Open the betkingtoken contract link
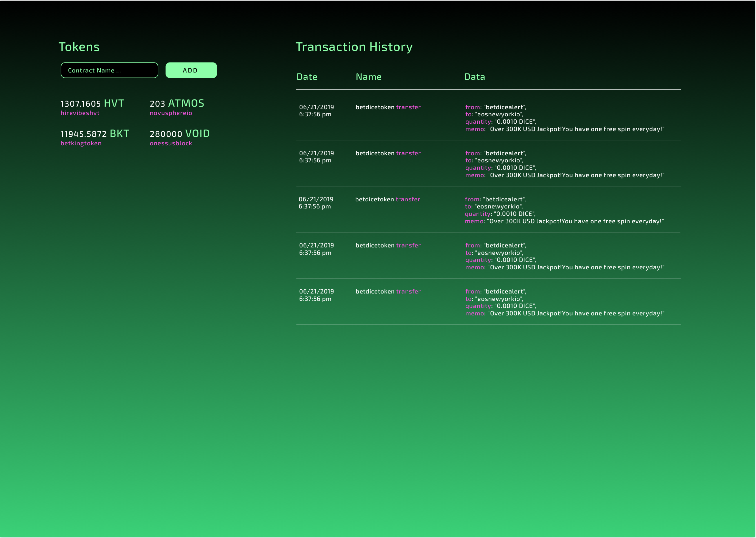 click(x=81, y=143)
